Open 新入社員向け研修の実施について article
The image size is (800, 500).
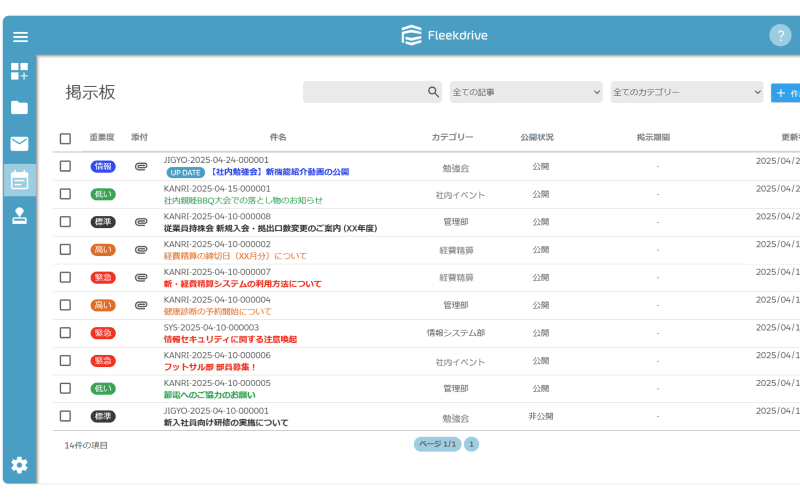click(226, 423)
